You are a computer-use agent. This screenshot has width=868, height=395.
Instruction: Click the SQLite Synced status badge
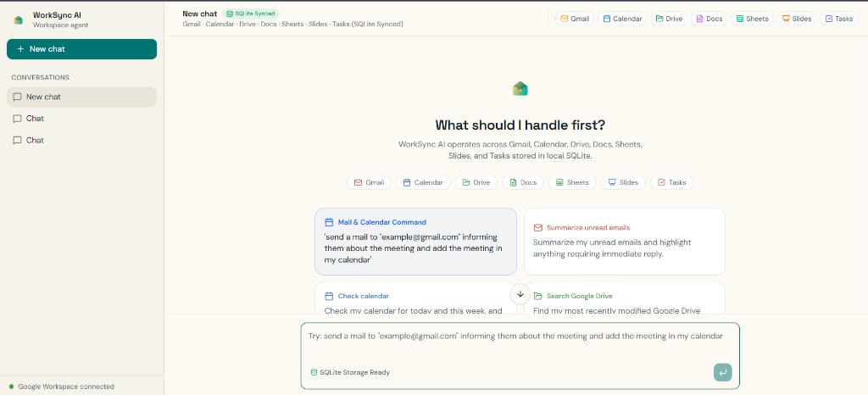pyautogui.click(x=250, y=14)
